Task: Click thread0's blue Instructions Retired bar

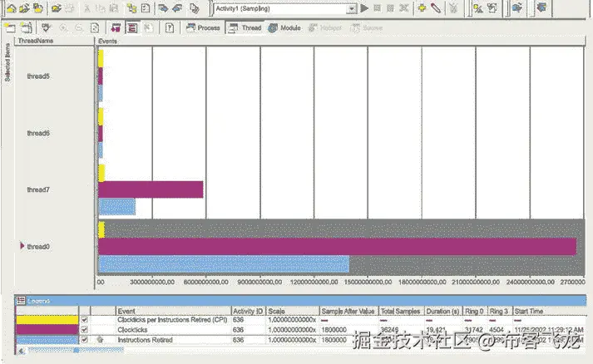Action: click(224, 263)
